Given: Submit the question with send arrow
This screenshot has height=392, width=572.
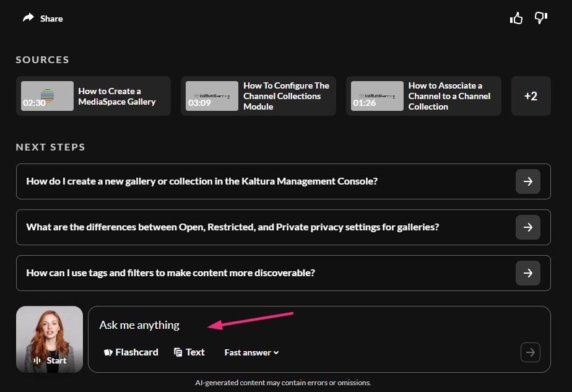Looking at the screenshot, I should click(531, 352).
